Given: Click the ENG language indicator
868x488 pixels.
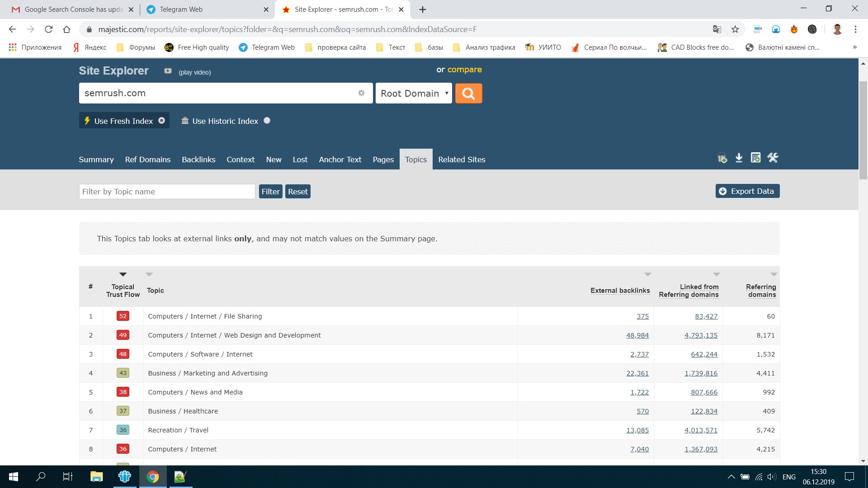Looking at the screenshot, I should point(789,477).
